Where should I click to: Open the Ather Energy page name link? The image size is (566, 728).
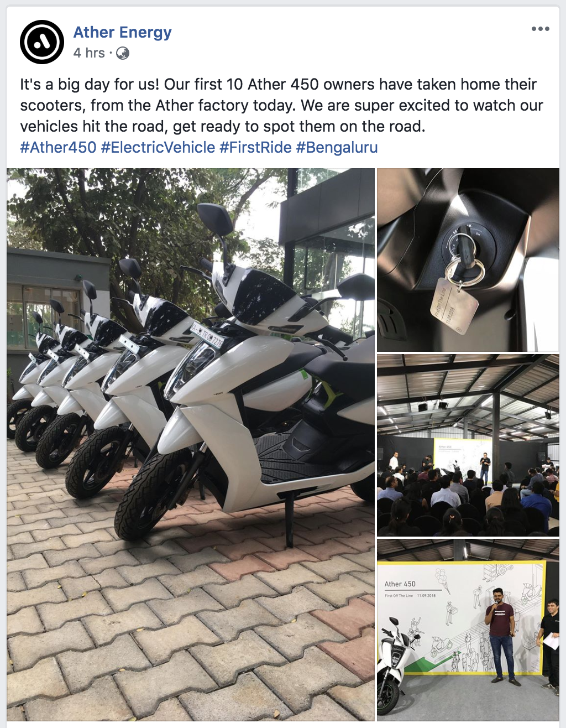tap(123, 32)
